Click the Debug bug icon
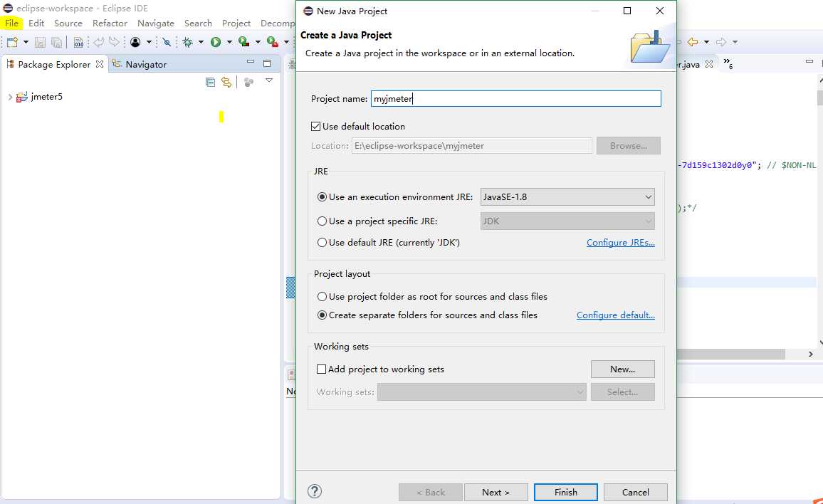This screenshot has height=504, width=823. [x=188, y=42]
